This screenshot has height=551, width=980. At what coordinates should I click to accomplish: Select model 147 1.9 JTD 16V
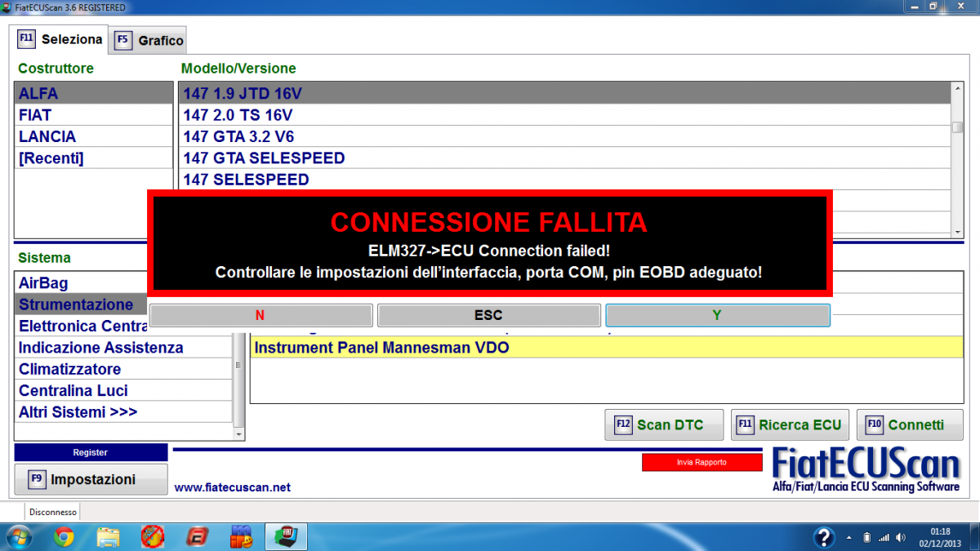click(564, 93)
